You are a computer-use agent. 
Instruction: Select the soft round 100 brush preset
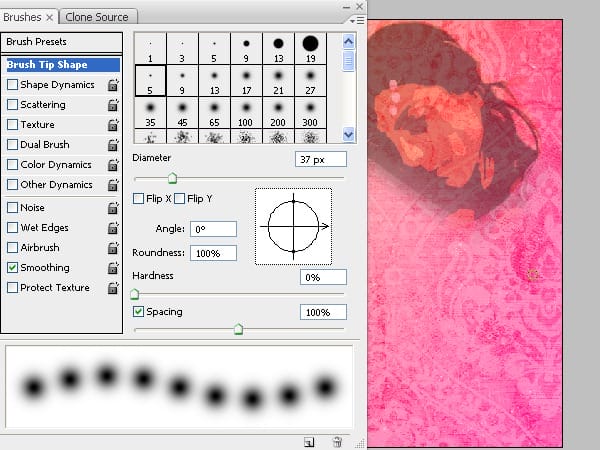coord(246,113)
